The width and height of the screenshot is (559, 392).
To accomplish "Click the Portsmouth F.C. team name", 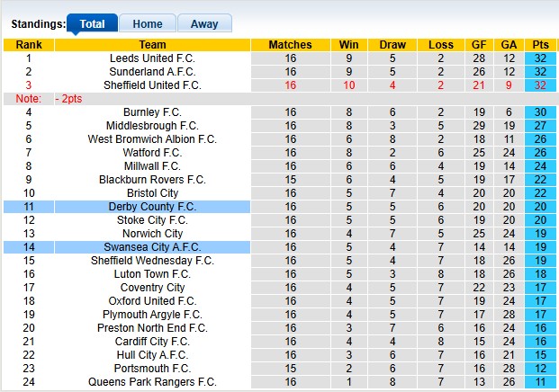I will coord(152,369).
